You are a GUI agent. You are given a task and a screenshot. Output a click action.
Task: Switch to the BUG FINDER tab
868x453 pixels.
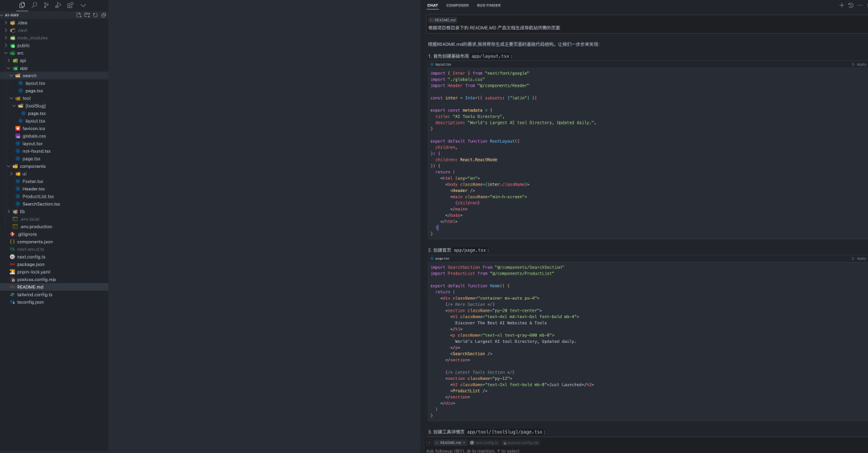(489, 6)
